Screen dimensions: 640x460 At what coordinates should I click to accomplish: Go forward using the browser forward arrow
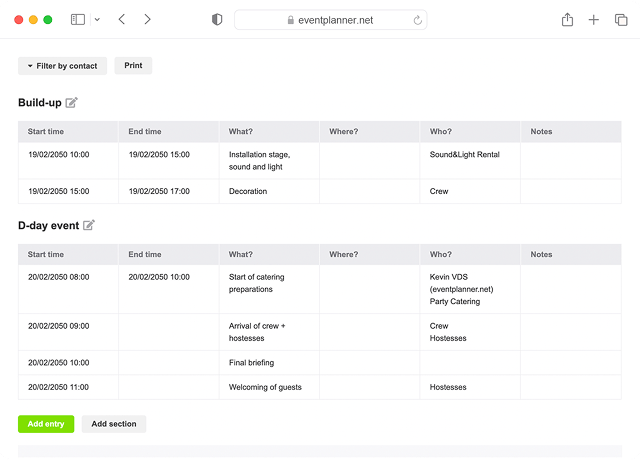point(147,19)
